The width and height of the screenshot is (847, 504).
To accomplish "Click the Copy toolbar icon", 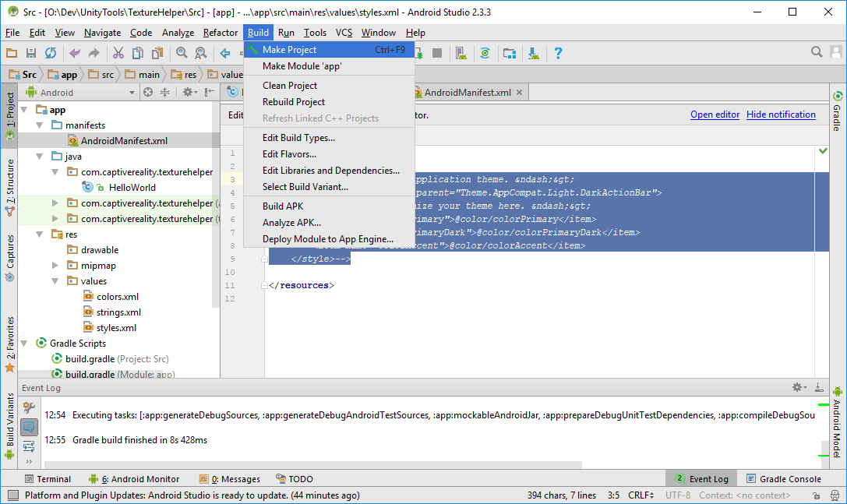I will pos(138,53).
